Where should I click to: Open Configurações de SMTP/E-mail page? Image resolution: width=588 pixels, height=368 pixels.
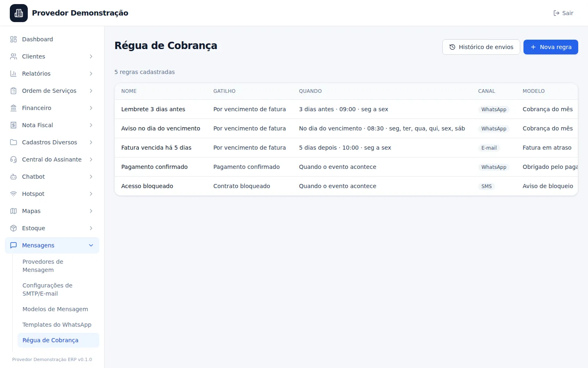58,289
